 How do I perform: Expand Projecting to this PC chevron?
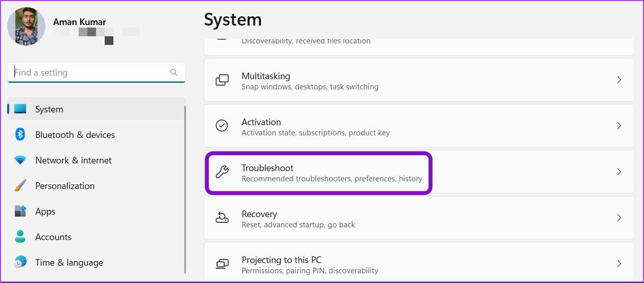point(619,264)
